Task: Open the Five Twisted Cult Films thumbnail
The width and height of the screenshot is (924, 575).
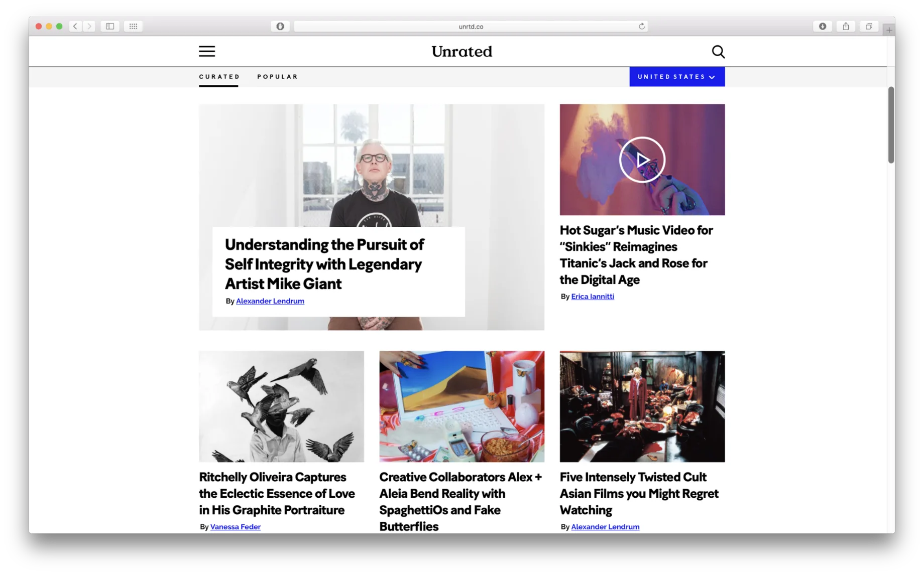Action: point(642,406)
